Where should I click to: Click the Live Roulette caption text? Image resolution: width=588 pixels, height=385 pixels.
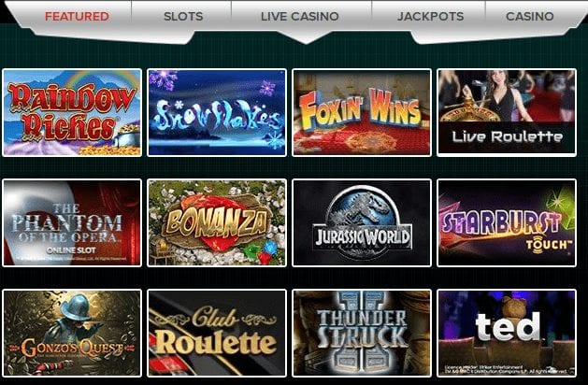[x=507, y=136]
